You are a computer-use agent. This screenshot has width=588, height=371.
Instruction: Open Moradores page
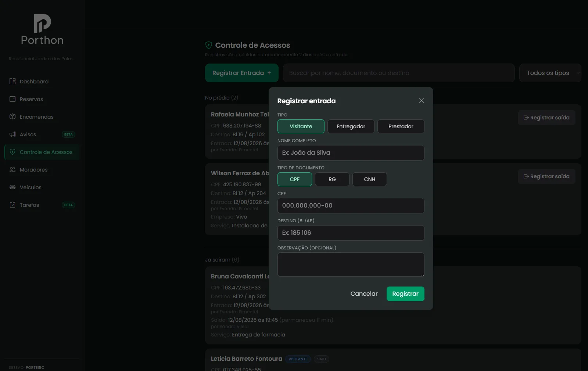coord(42,170)
